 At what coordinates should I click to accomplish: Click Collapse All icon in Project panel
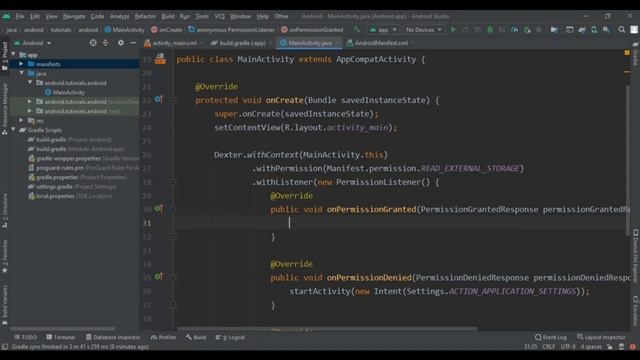105,43
